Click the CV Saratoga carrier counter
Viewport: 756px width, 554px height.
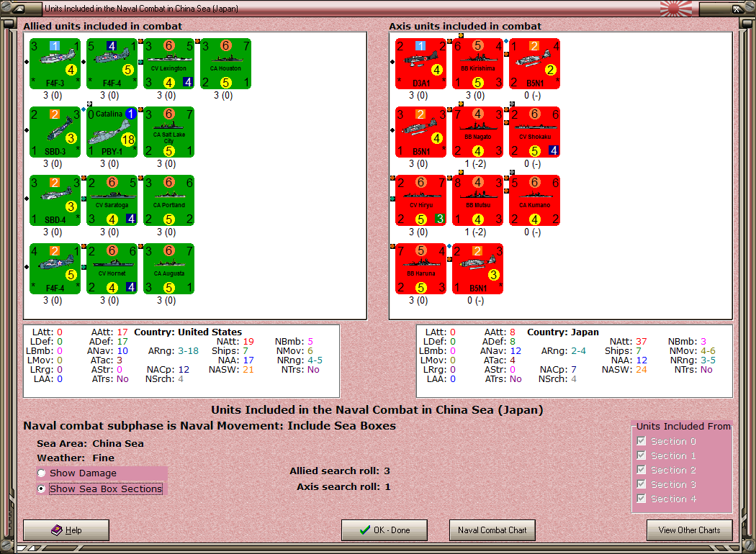click(112, 201)
